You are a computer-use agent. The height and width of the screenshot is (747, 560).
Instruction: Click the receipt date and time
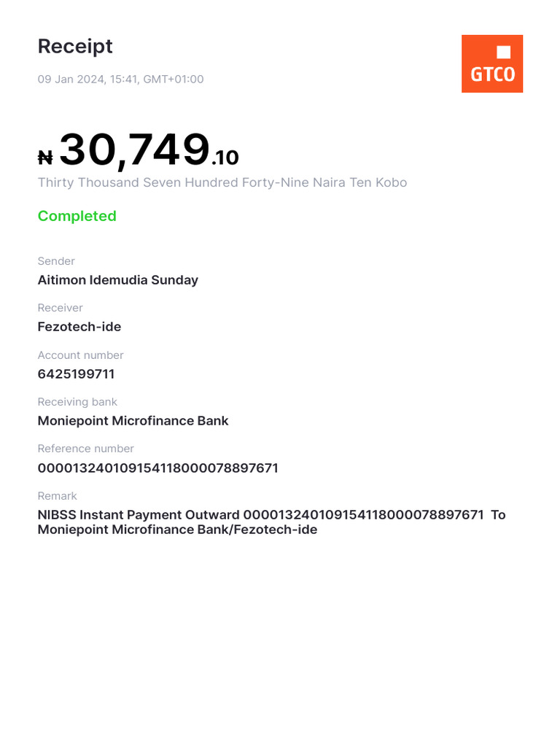coord(120,79)
